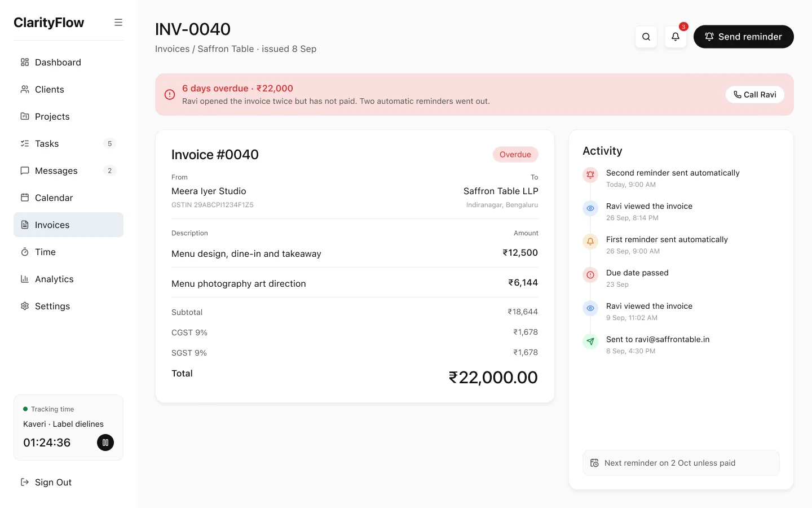Click the ₹22,000.00 total amount
Screen dimensions: 812x508
pyautogui.click(x=493, y=377)
